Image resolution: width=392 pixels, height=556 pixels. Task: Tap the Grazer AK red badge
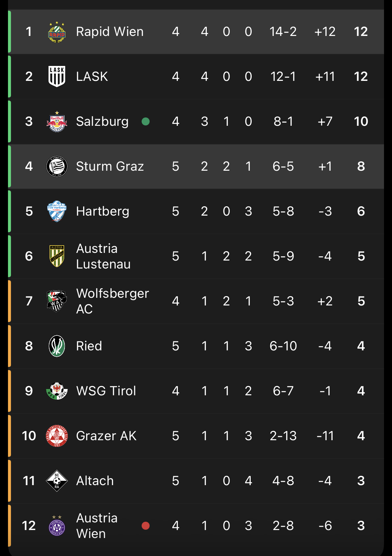57,436
